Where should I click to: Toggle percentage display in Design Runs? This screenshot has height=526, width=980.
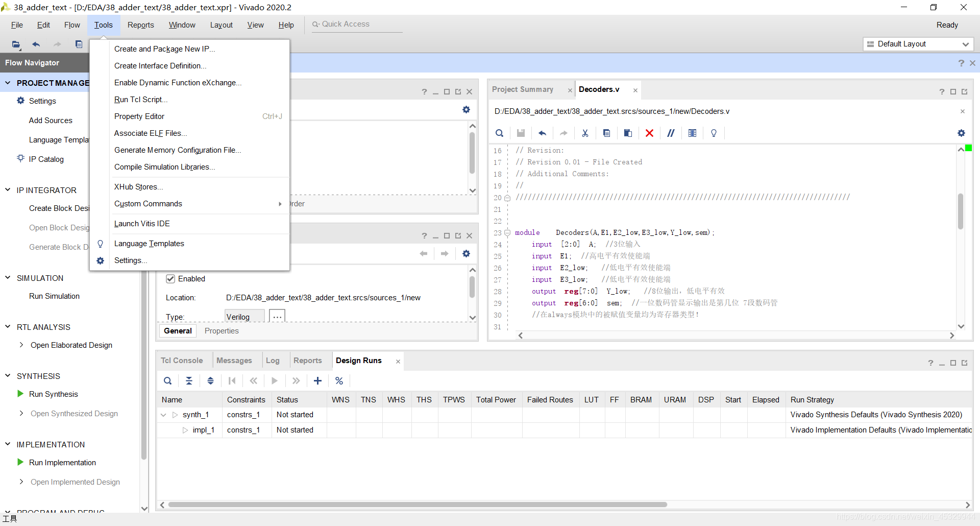click(x=339, y=381)
